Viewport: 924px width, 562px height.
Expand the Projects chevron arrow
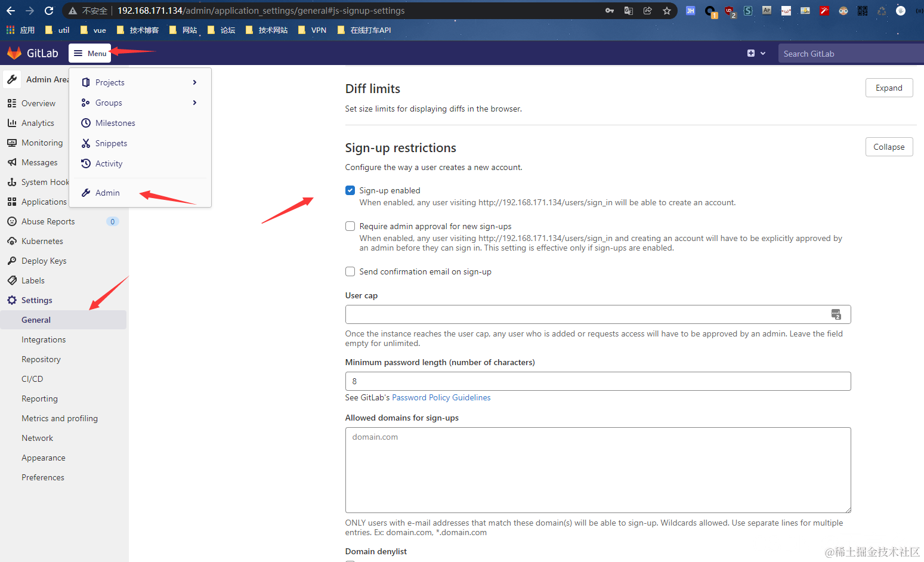tap(194, 82)
